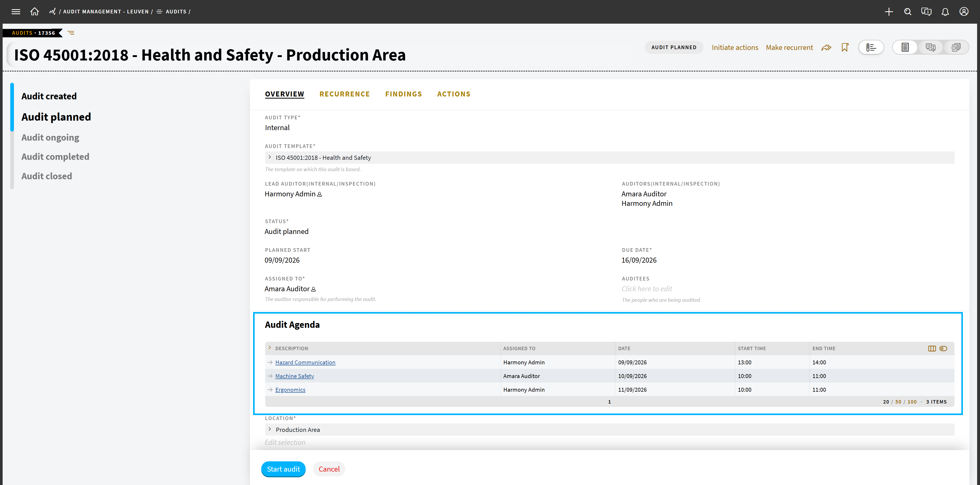The width and height of the screenshot is (980, 485).
Task: Open the Hazard Communication link
Action: (x=305, y=363)
